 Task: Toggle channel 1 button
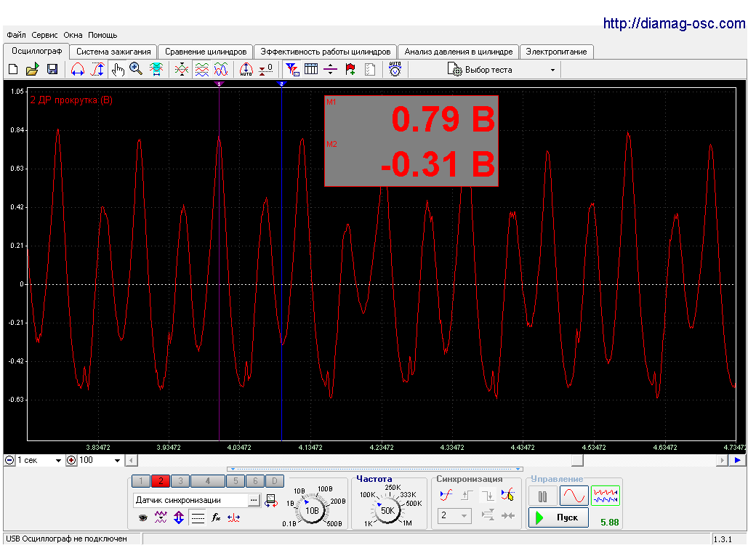tap(141, 480)
